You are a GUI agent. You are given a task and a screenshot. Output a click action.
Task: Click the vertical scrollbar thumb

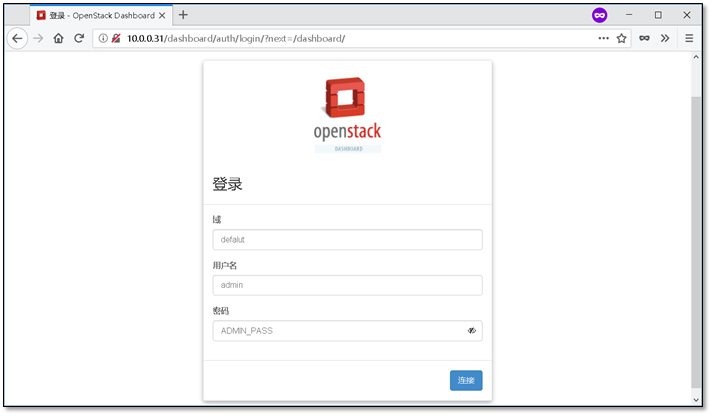696,242
